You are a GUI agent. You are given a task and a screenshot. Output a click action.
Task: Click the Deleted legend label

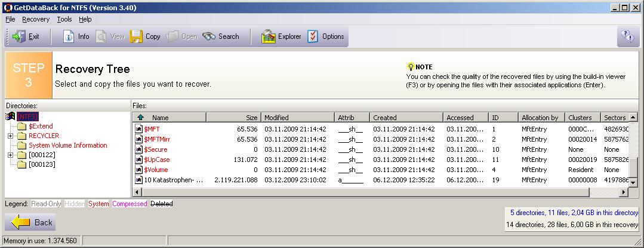click(x=161, y=204)
